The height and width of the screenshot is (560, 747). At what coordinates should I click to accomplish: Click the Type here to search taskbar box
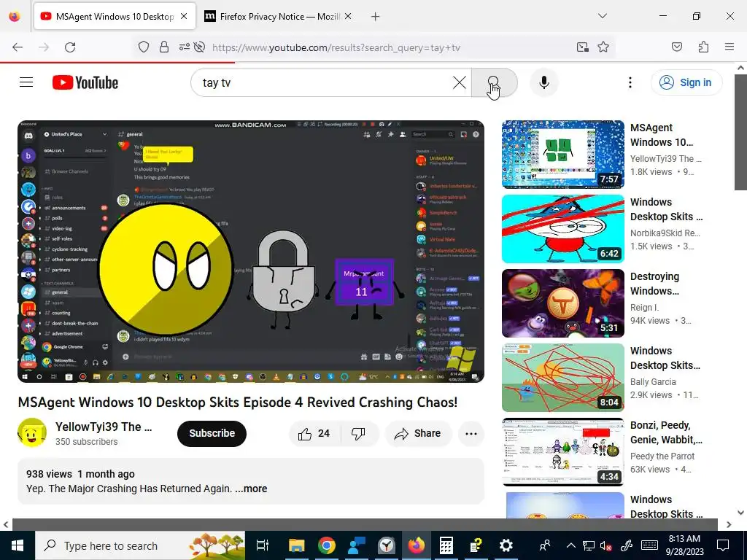tap(140, 545)
